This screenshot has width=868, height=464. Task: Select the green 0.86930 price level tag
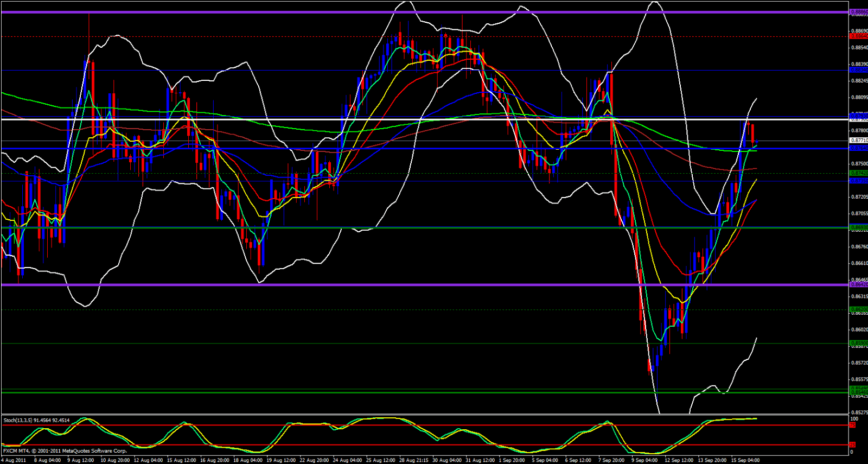tap(858, 227)
